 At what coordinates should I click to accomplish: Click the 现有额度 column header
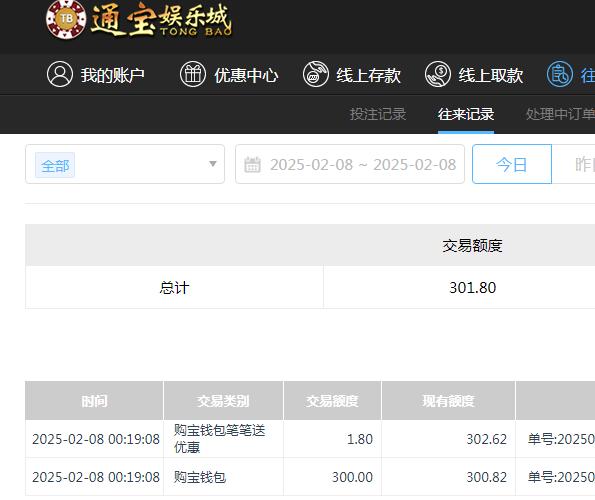point(448,401)
